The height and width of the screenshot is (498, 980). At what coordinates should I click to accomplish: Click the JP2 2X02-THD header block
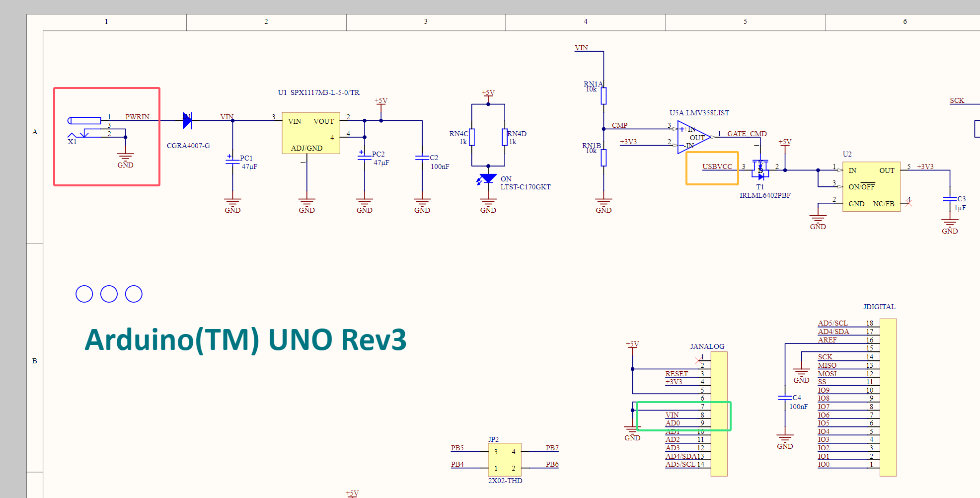tap(505, 460)
